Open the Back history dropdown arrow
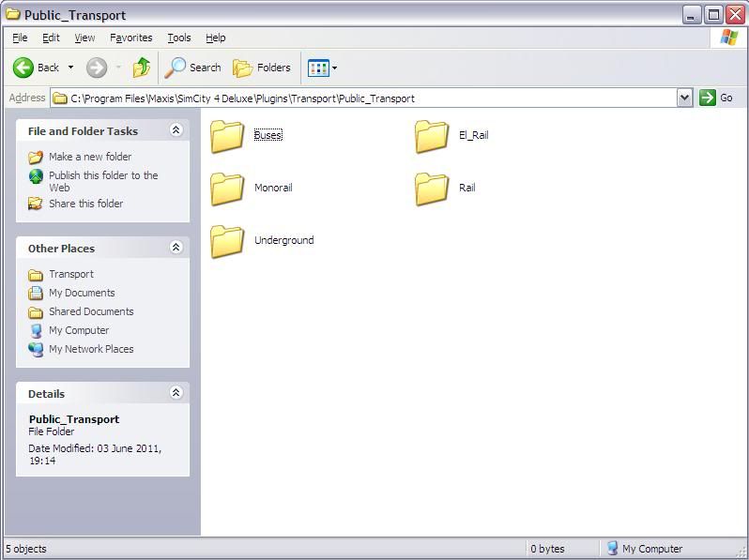The width and height of the screenshot is (749, 560). [x=70, y=68]
